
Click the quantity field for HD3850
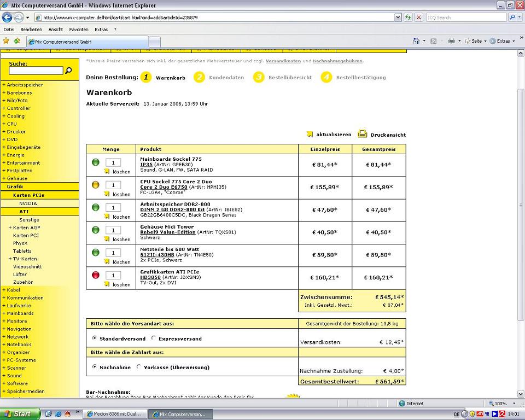point(113,275)
